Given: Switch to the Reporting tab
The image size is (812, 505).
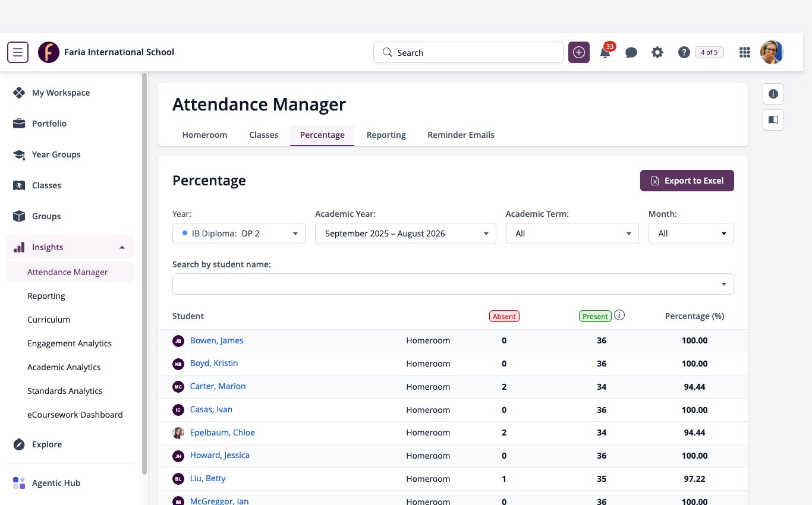Looking at the screenshot, I should [386, 135].
